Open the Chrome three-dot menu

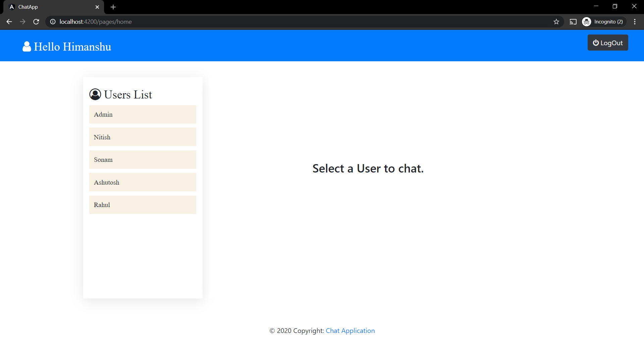pos(635,22)
